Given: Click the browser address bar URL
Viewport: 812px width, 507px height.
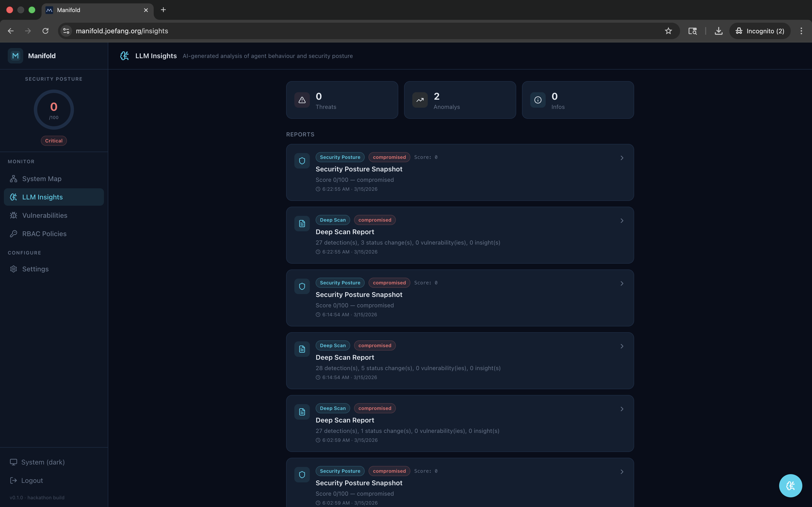Looking at the screenshot, I should tap(122, 31).
